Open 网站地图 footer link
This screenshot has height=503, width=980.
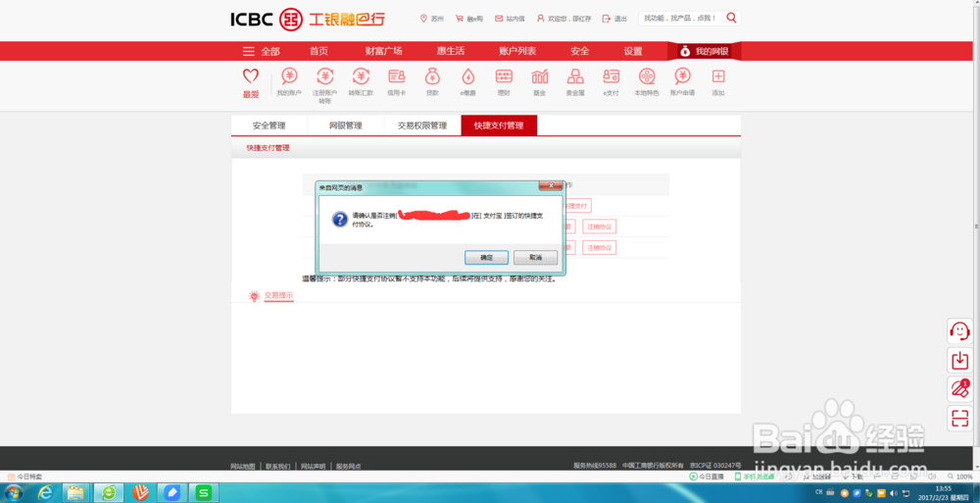pyautogui.click(x=242, y=466)
